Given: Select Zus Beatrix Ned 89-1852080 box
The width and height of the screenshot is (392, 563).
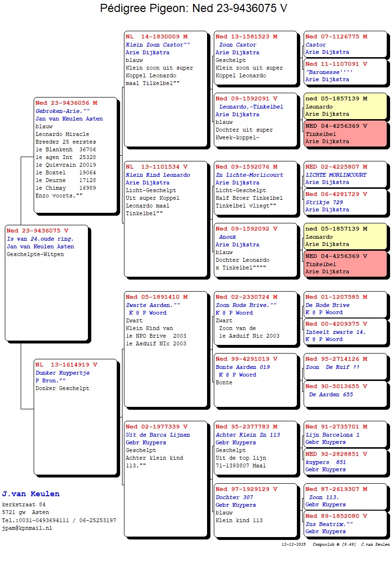Looking at the screenshot, I should click(345, 524).
